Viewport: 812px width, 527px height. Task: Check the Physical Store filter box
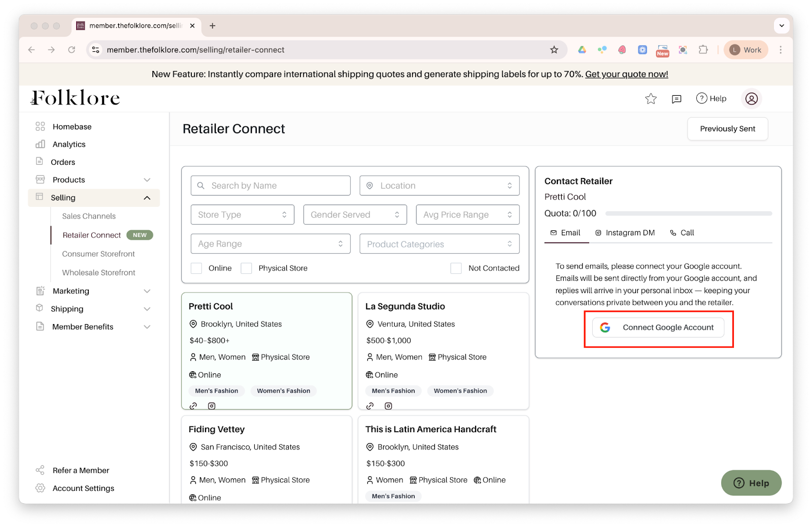tap(247, 268)
